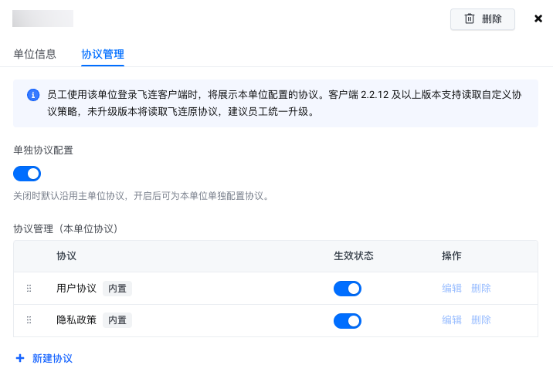553x392 pixels.
Task: Switch to the 单位信息 tab
Action: pyautogui.click(x=35, y=54)
